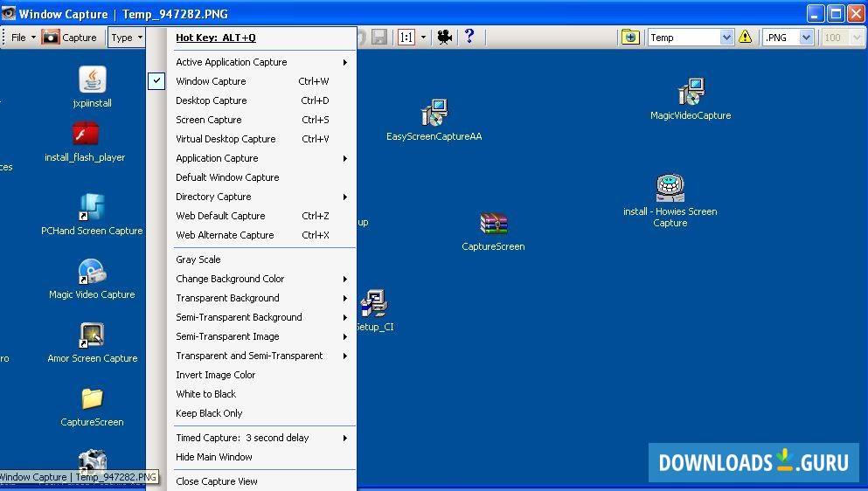The width and height of the screenshot is (868, 491).
Task: Choose Web Alternate Capture
Action: (x=262, y=235)
